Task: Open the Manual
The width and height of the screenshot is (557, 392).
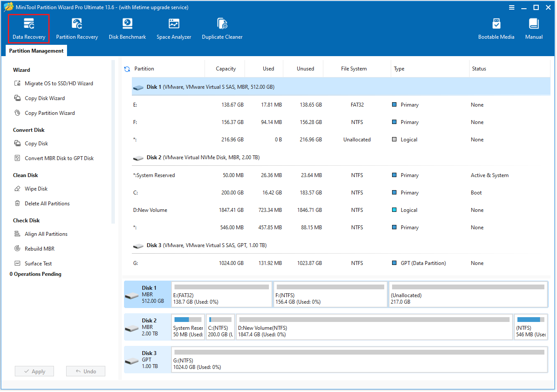Action: point(534,28)
